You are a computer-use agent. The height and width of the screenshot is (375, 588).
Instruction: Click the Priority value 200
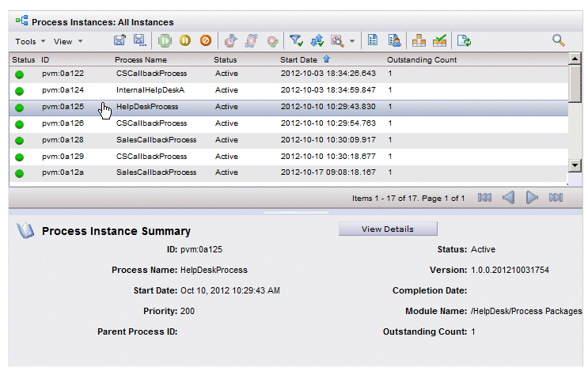pyautogui.click(x=188, y=311)
